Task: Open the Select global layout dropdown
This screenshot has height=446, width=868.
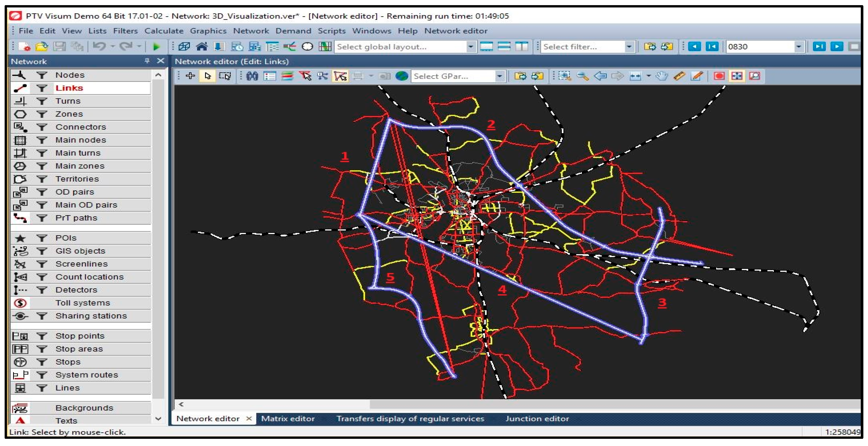Action: click(x=470, y=47)
